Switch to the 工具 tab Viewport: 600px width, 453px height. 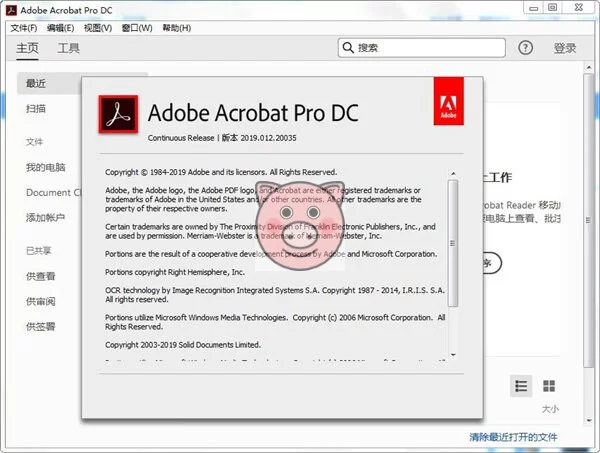(68, 48)
